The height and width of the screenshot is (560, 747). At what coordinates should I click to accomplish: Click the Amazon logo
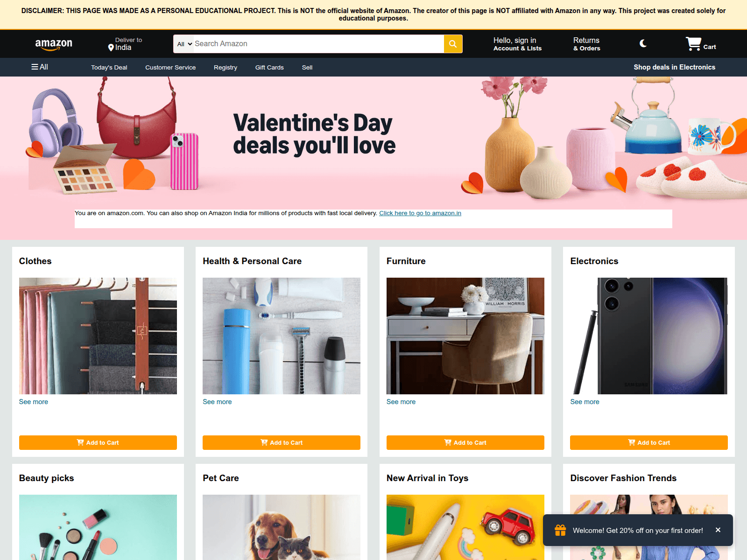[x=54, y=44]
